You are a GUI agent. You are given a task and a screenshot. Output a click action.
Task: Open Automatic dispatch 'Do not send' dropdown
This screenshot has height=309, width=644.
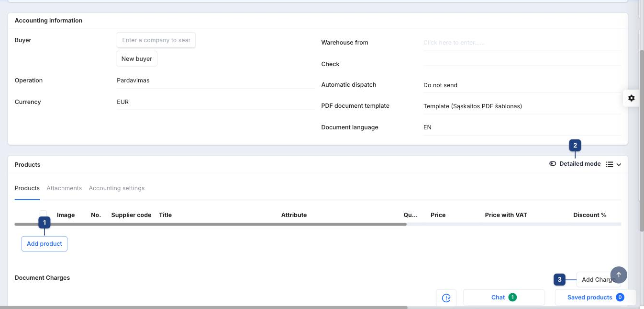(522, 85)
